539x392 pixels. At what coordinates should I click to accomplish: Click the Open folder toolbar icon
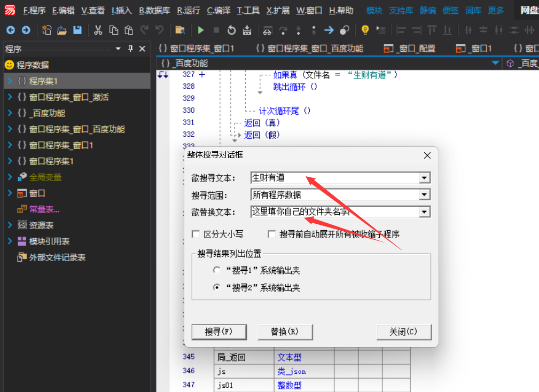[x=61, y=30]
